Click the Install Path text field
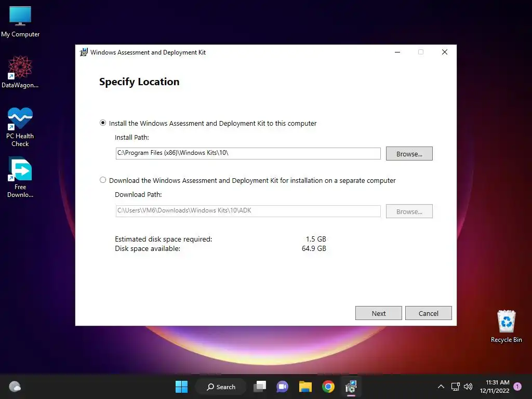532x399 pixels. [248, 153]
